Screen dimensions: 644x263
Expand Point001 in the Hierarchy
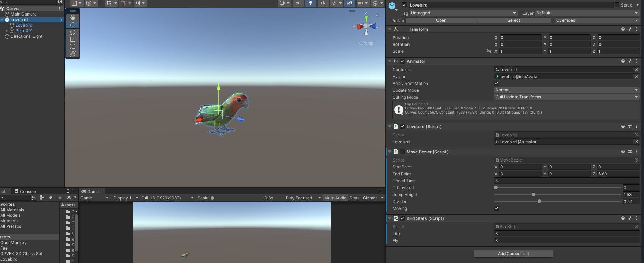point(7,31)
